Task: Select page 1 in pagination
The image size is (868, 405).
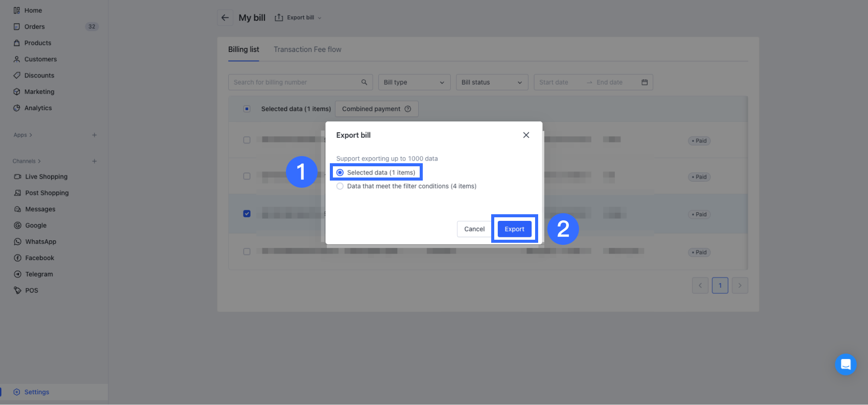Action: (720, 286)
